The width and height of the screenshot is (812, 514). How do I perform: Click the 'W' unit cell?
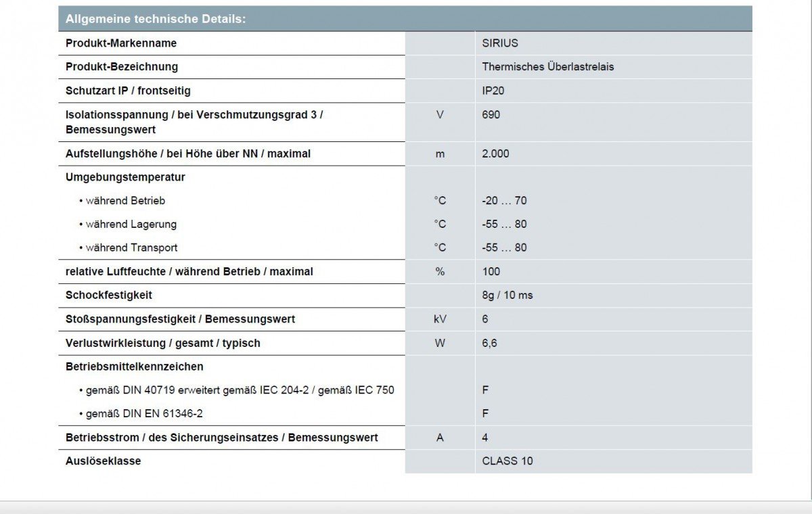(x=440, y=344)
